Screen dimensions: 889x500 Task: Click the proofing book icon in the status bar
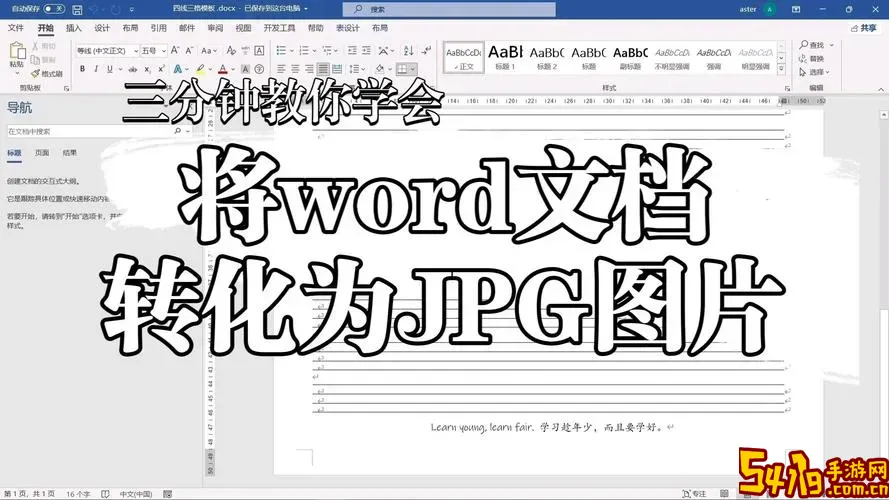(105, 494)
